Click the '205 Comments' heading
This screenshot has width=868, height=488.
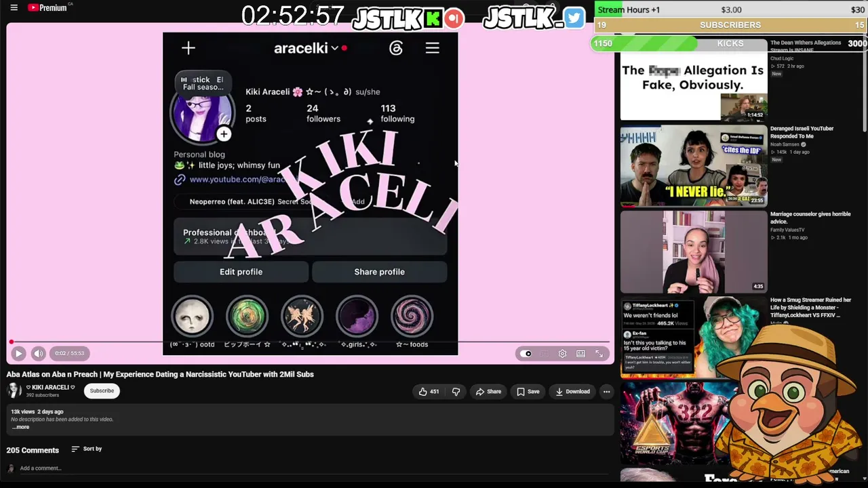click(33, 450)
